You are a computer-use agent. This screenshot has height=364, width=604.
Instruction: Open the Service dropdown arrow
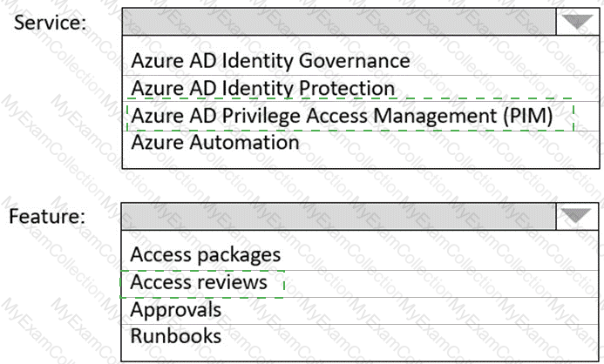(576, 23)
